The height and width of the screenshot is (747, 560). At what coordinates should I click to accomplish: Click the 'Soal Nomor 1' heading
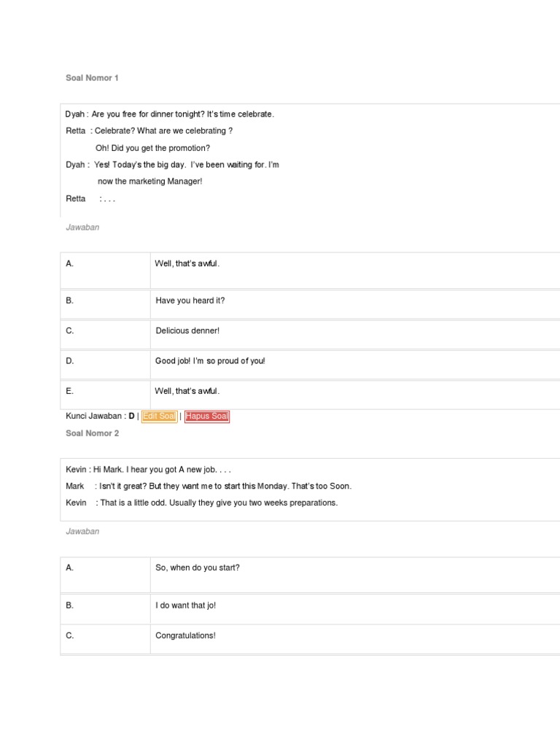pos(92,77)
